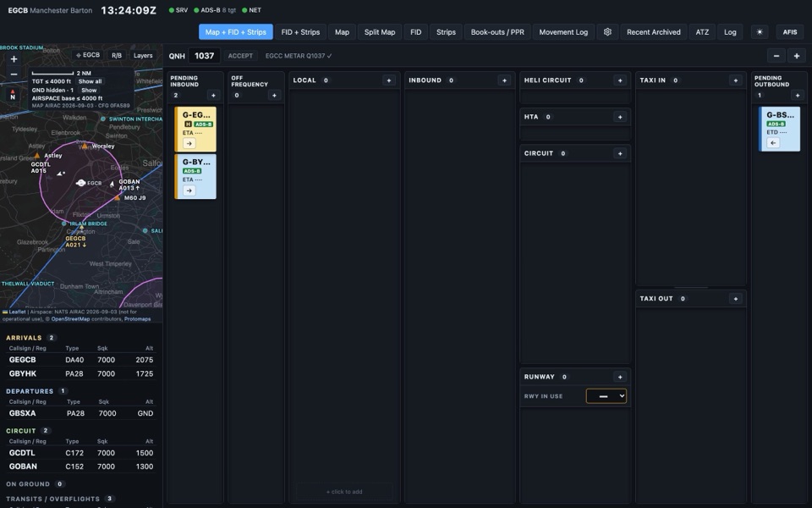The width and height of the screenshot is (812, 508).
Task: Move the G-BY strip forward with its arrow
Action: (x=189, y=190)
